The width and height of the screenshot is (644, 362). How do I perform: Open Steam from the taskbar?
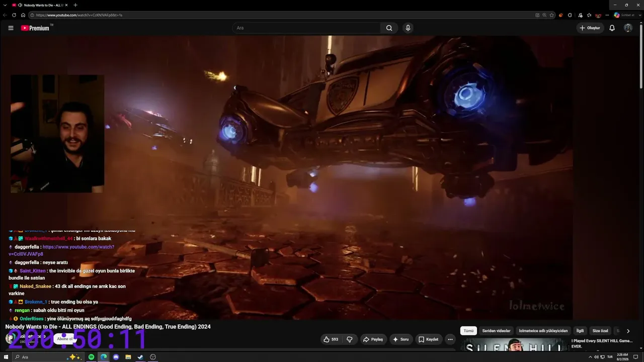point(140,357)
